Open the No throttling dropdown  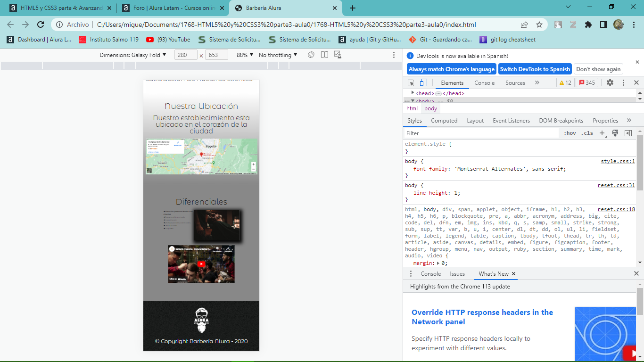coord(278,55)
